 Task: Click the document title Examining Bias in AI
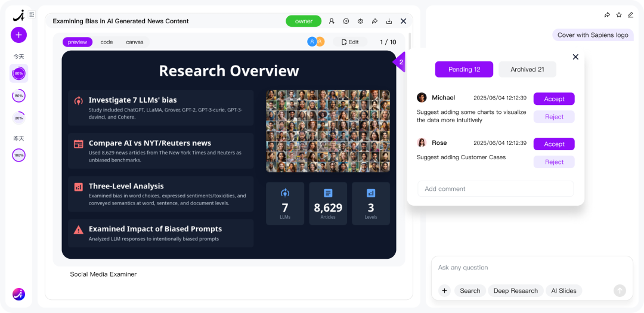pyautogui.click(x=120, y=21)
